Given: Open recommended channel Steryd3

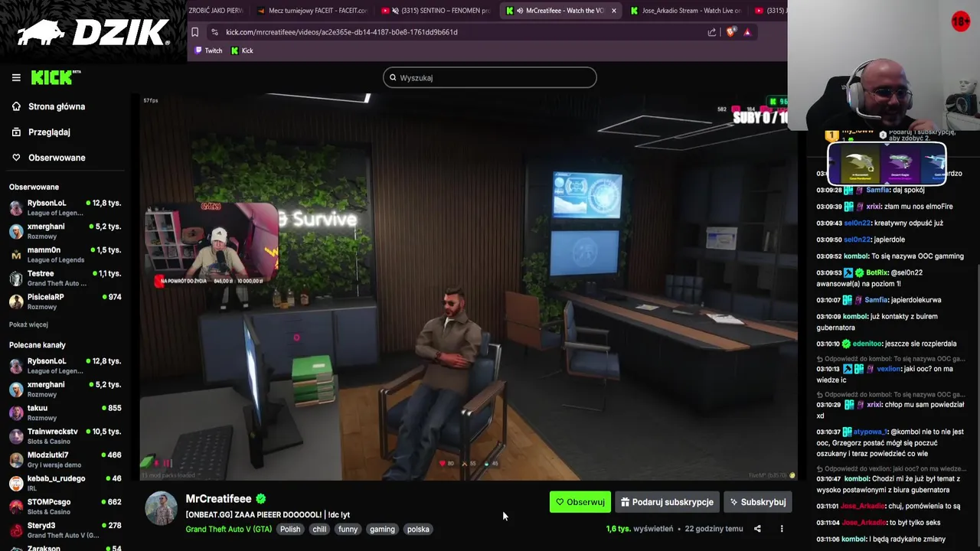Looking at the screenshot, I should pos(64,530).
